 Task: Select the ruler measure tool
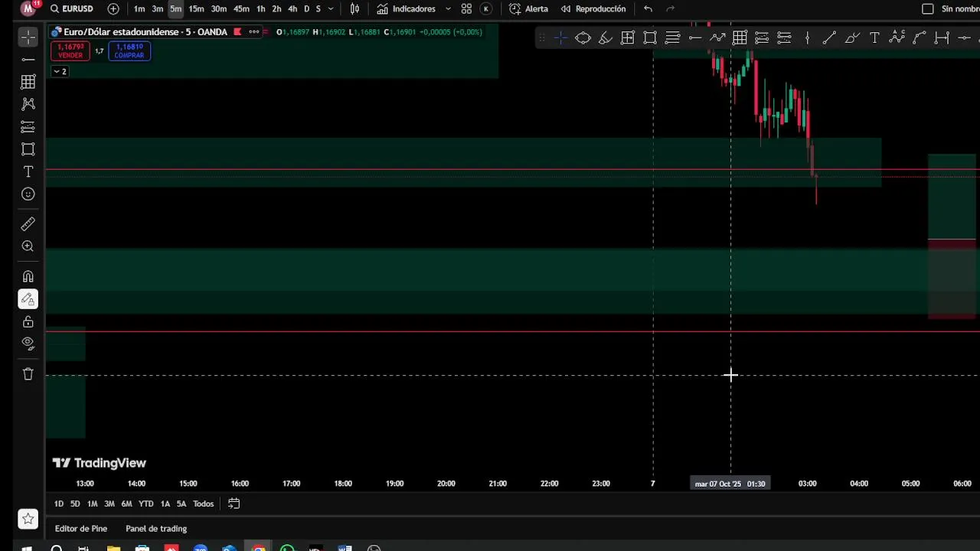coord(28,223)
